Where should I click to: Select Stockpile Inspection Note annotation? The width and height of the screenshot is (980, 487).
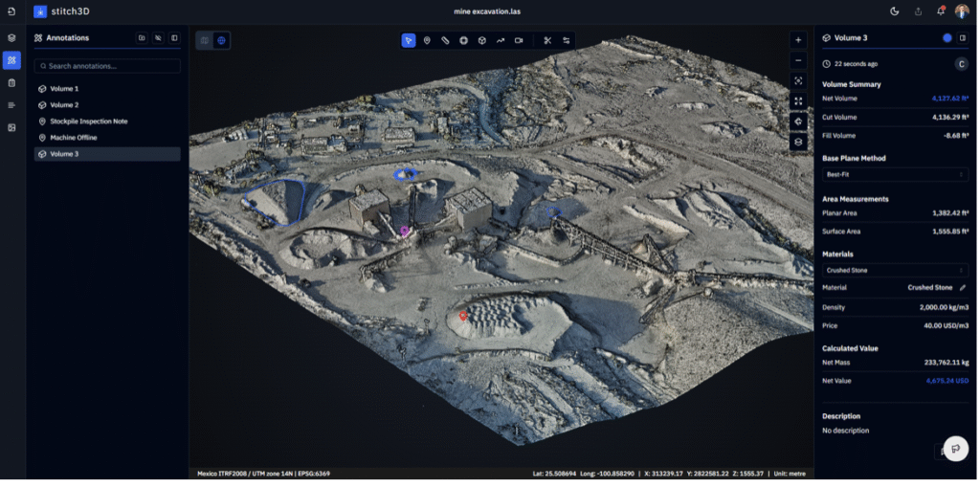(x=107, y=122)
